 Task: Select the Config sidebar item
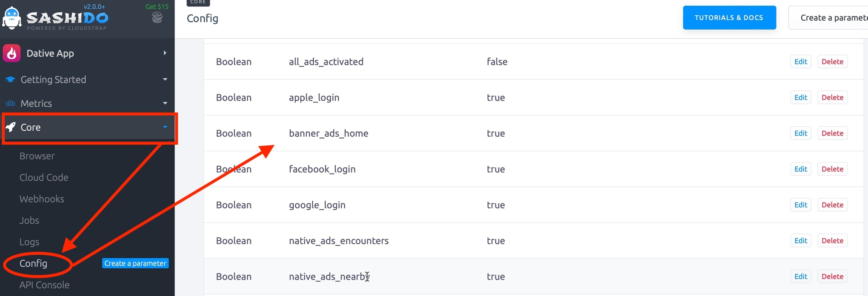[x=33, y=263]
